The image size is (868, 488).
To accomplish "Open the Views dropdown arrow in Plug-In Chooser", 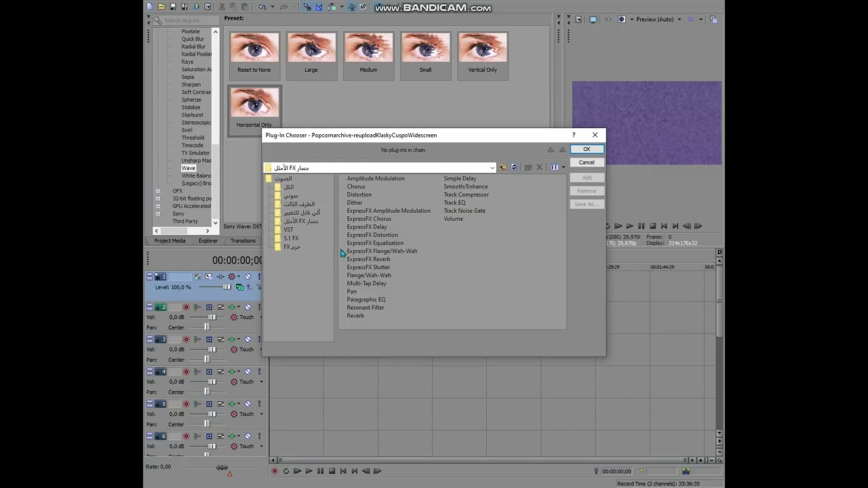I will [563, 167].
